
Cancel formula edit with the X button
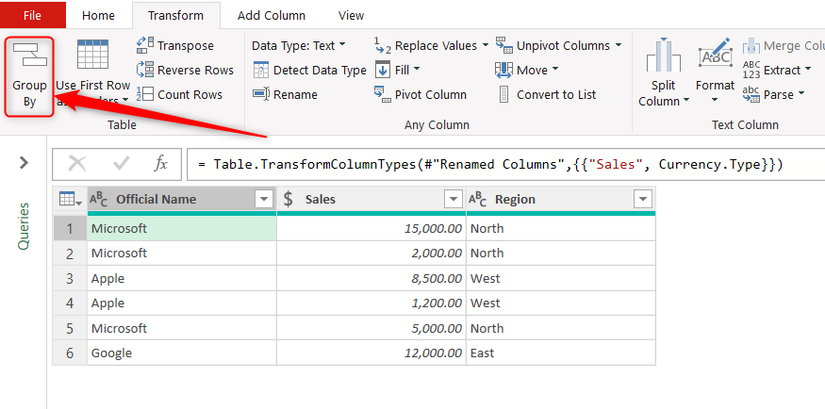pos(77,164)
